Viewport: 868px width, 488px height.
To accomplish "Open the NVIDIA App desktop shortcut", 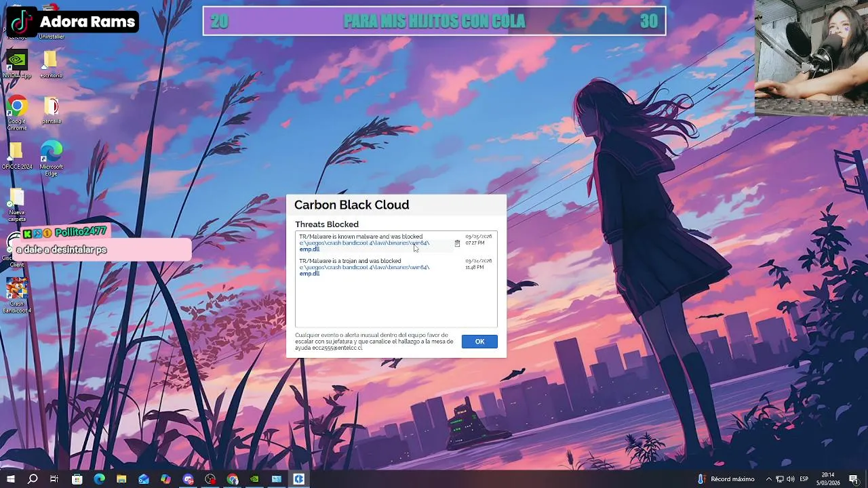I will point(17,65).
